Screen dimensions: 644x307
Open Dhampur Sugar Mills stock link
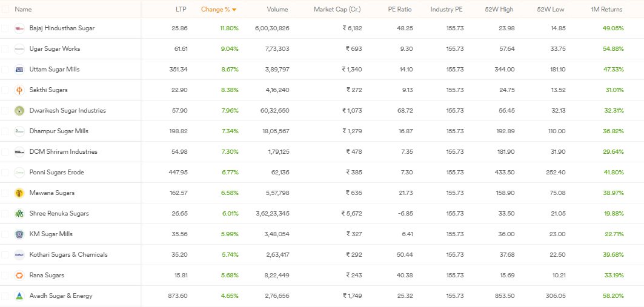59,131
